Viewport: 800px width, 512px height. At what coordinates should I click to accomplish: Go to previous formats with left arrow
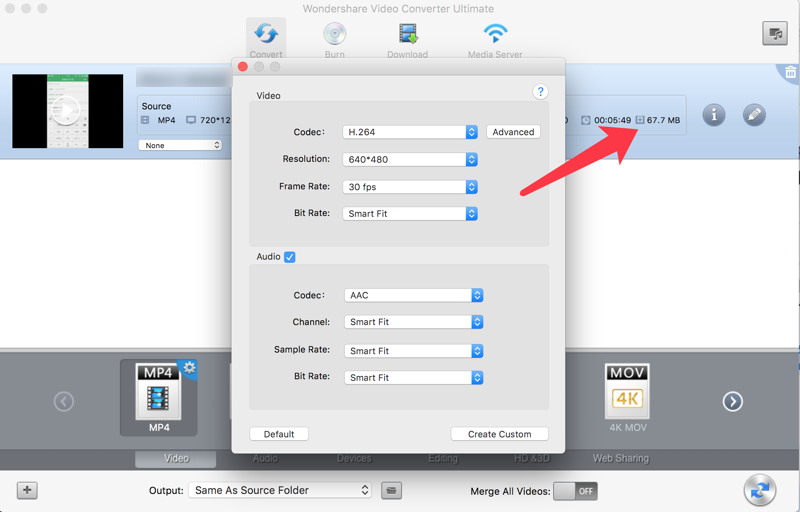click(64, 401)
